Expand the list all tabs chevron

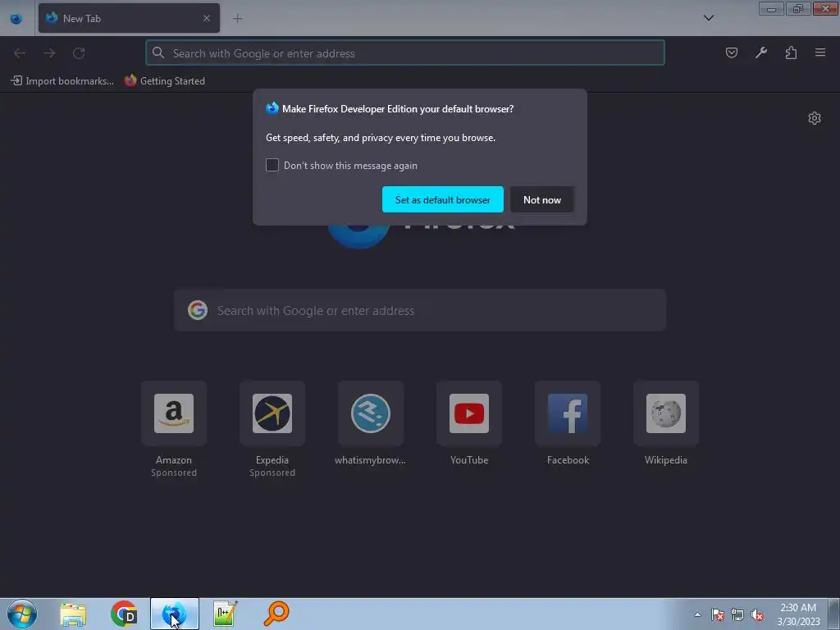[x=708, y=18]
